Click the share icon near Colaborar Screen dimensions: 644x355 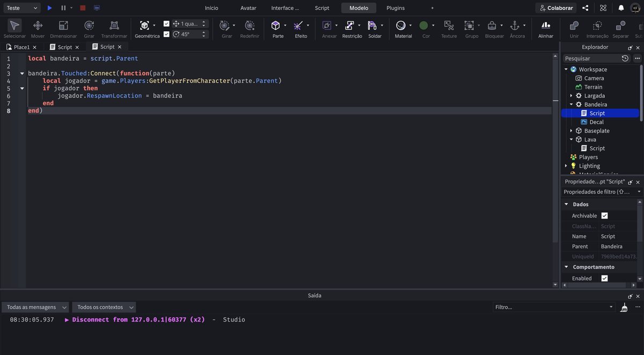tap(586, 8)
